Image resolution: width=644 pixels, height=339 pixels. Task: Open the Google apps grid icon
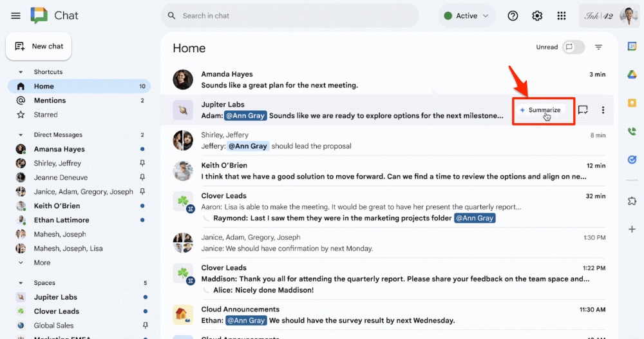[x=562, y=15]
